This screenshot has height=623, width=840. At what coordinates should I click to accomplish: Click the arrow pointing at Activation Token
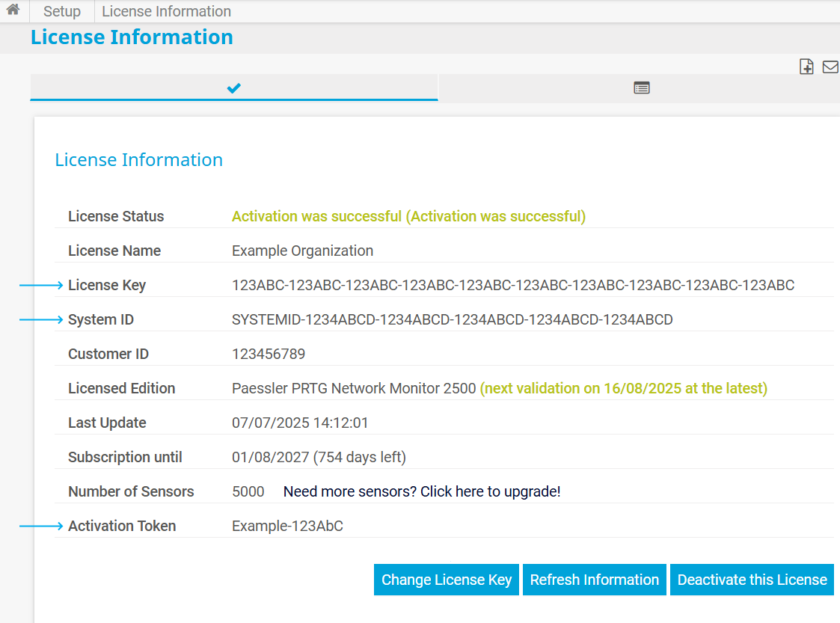pyautogui.click(x=41, y=526)
